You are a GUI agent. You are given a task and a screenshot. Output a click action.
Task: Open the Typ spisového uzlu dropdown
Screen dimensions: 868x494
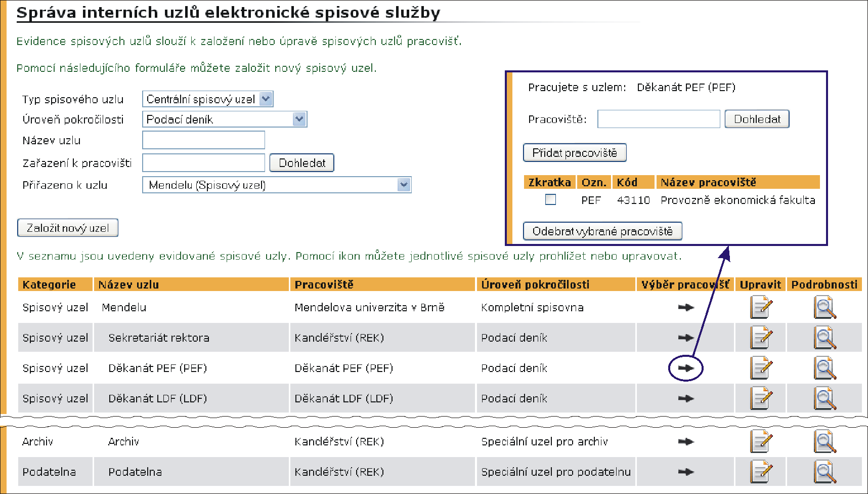click(x=208, y=99)
